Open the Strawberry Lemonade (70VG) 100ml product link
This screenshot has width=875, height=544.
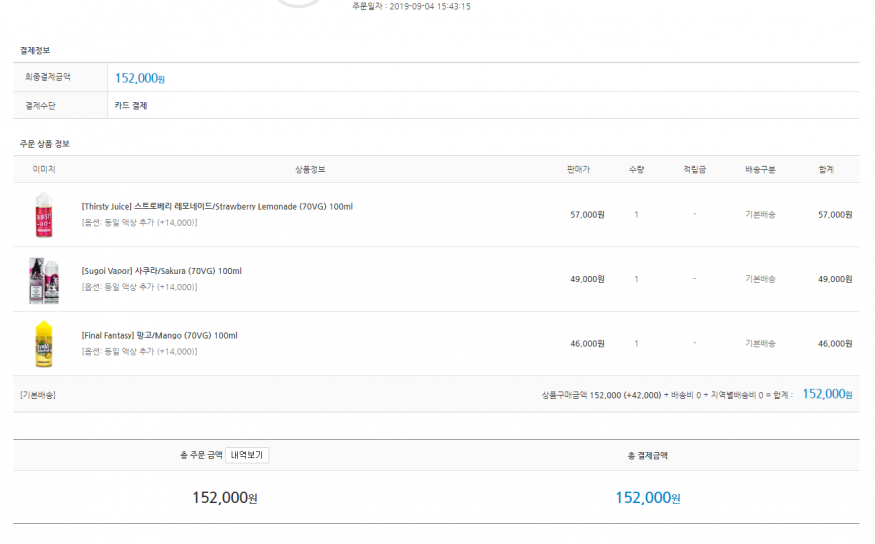[x=217, y=207]
